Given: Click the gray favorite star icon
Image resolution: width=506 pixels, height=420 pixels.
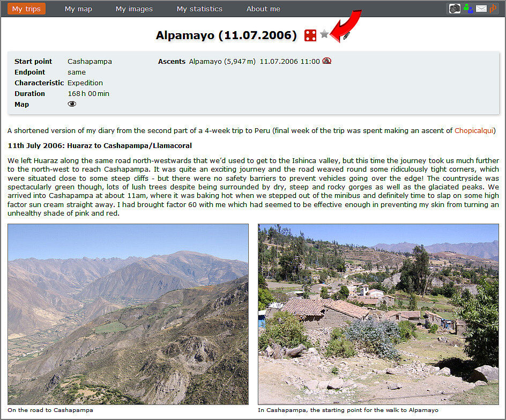Looking at the screenshot, I should click(x=324, y=34).
